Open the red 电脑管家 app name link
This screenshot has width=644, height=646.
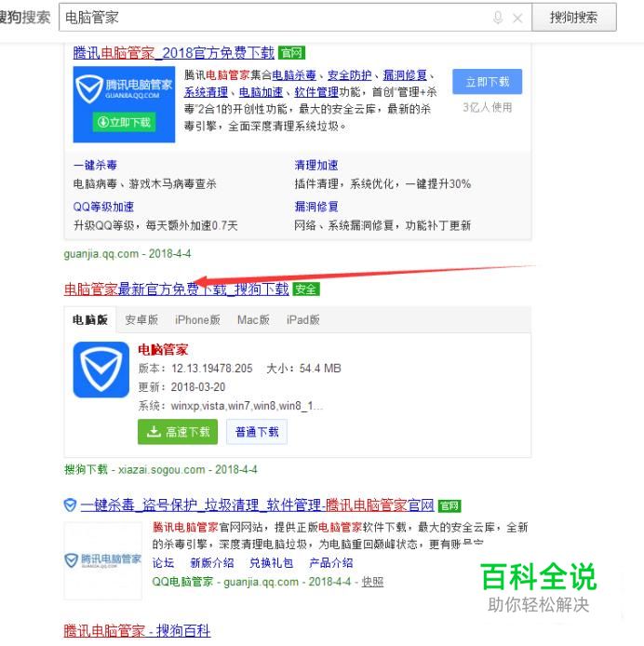(163, 349)
